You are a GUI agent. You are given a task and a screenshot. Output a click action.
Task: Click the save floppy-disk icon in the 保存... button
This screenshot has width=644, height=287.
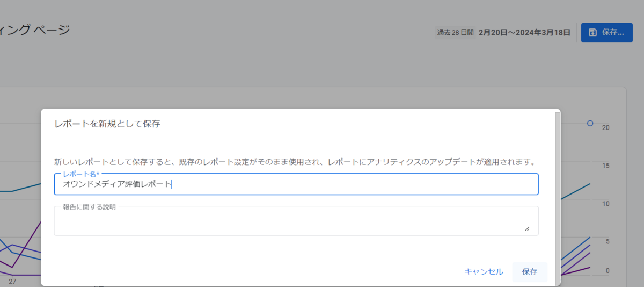(592, 32)
